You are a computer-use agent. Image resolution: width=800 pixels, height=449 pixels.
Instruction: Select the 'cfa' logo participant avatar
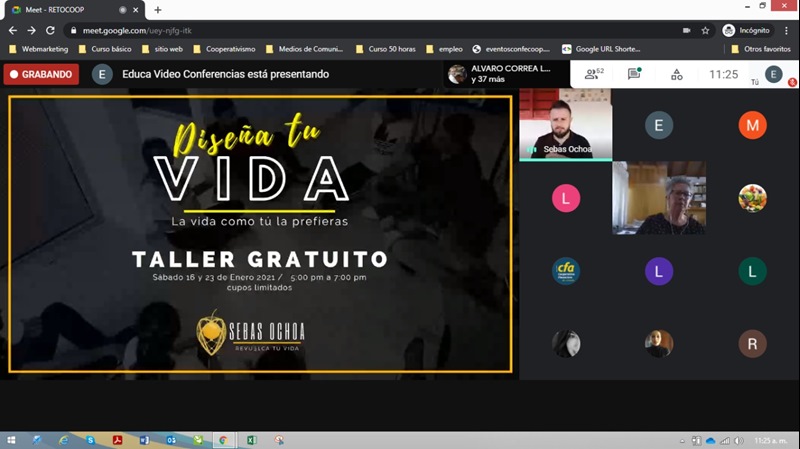pyautogui.click(x=566, y=271)
